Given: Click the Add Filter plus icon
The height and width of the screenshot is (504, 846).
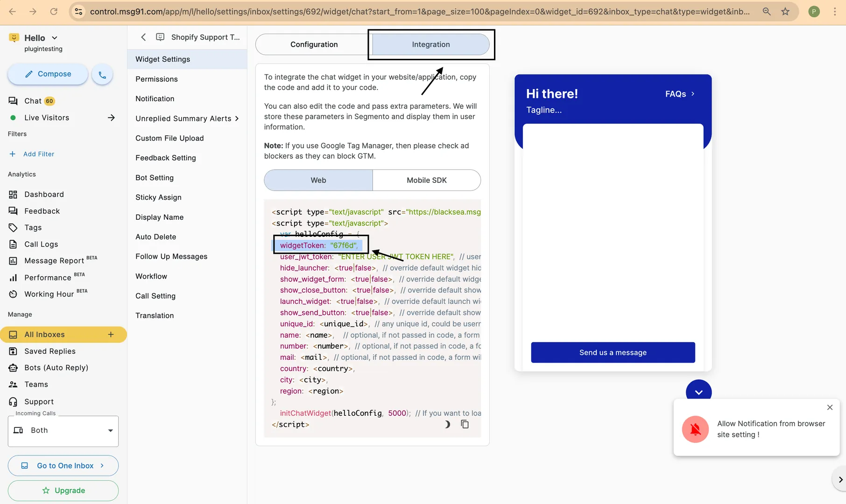Looking at the screenshot, I should coord(13,154).
